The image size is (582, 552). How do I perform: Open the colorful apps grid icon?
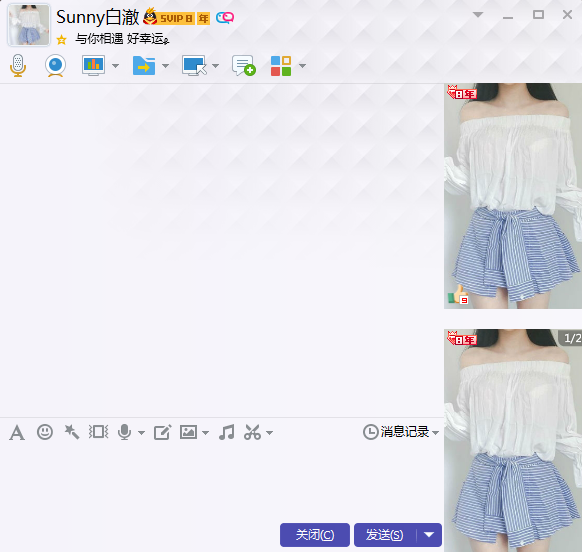281,66
